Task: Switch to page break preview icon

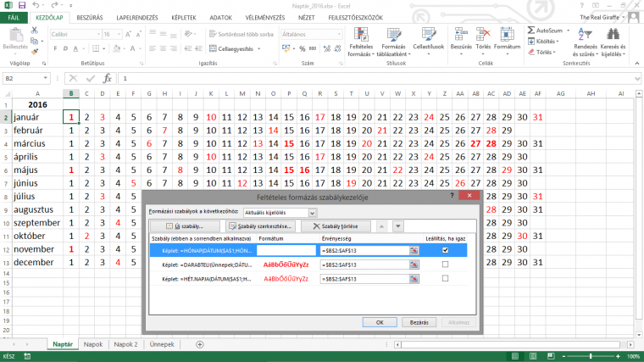Action: click(x=551, y=356)
